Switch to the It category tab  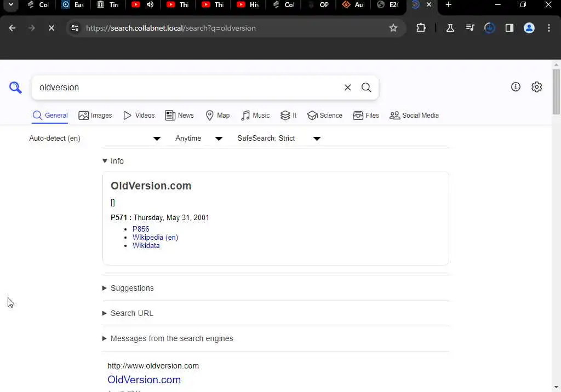288,115
